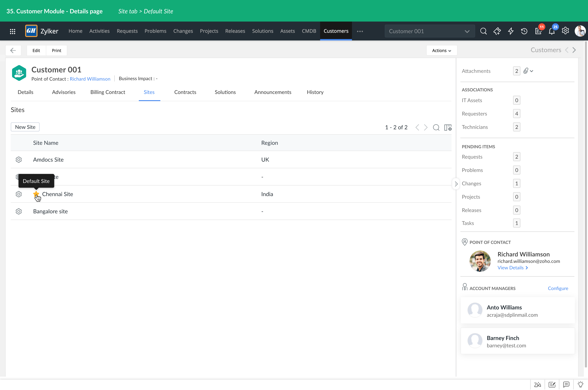This screenshot has width=588, height=390.
Task: Click the Zylker GH logo
Action: 31,31
